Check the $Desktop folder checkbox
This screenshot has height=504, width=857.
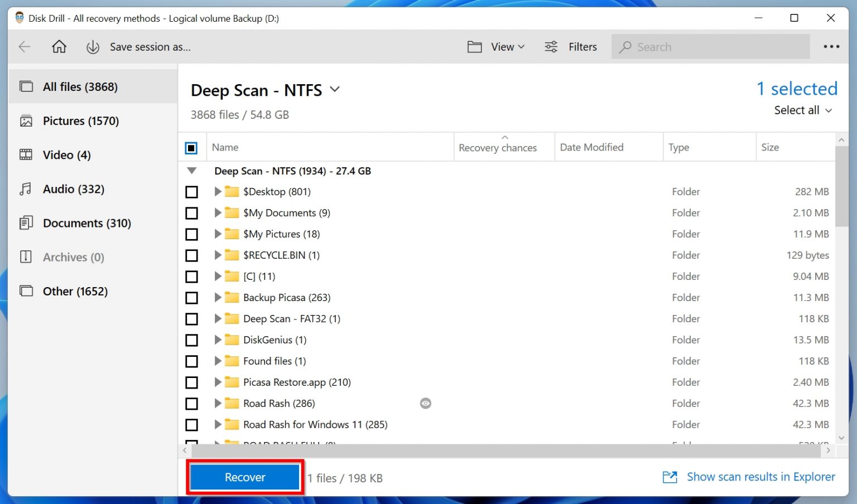point(192,191)
